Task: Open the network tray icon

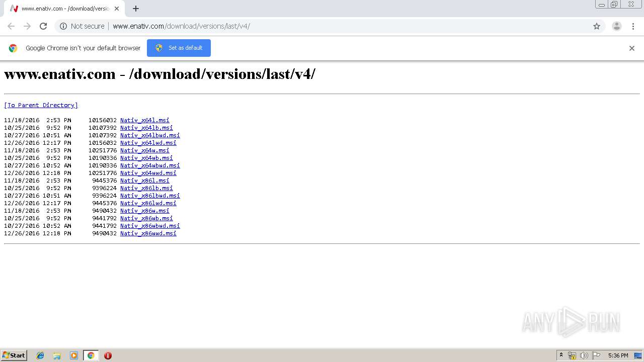Action: point(572,355)
